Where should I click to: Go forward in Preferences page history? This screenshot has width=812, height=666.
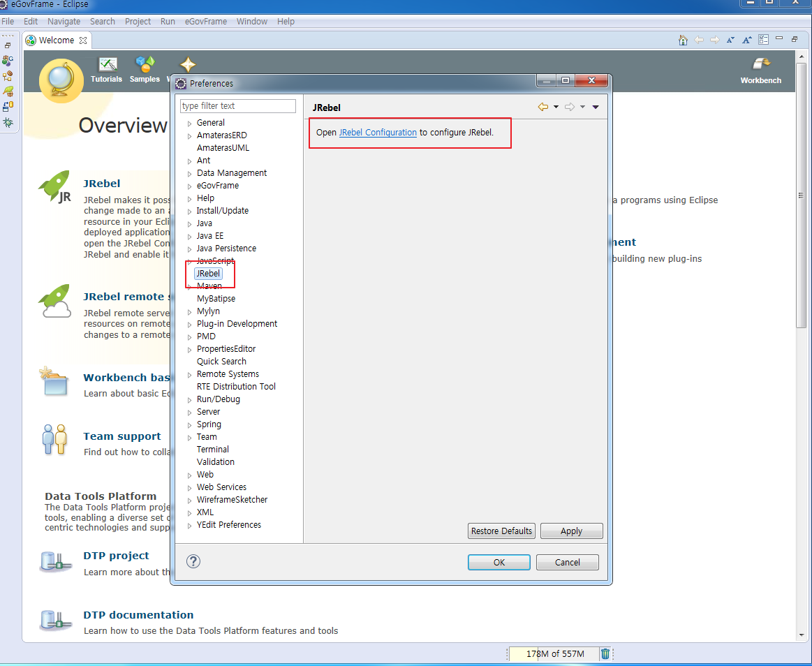(x=570, y=107)
